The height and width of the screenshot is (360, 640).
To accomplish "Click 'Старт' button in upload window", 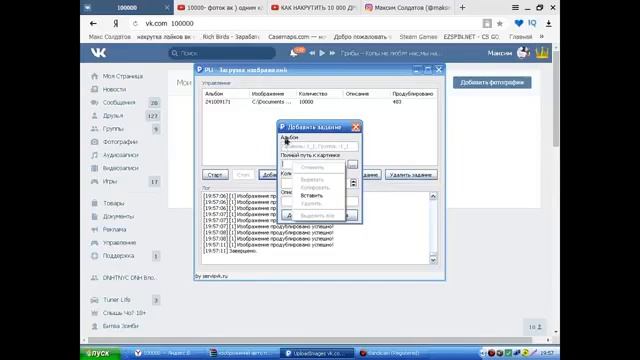I will point(215,175).
